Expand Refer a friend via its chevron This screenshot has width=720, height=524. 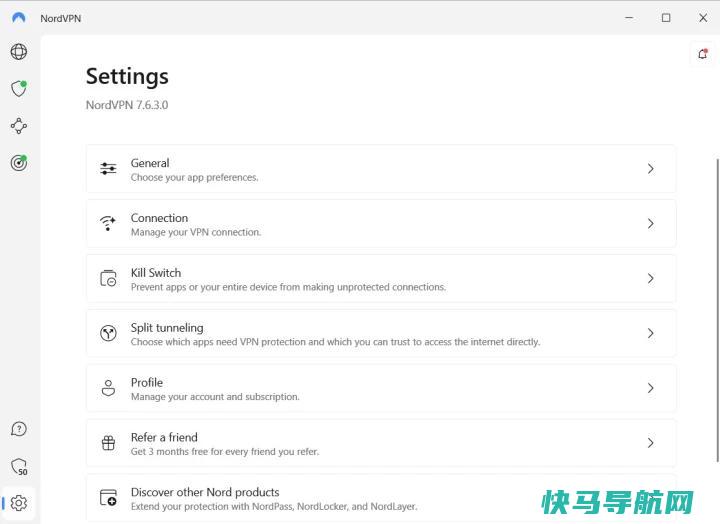(651, 443)
